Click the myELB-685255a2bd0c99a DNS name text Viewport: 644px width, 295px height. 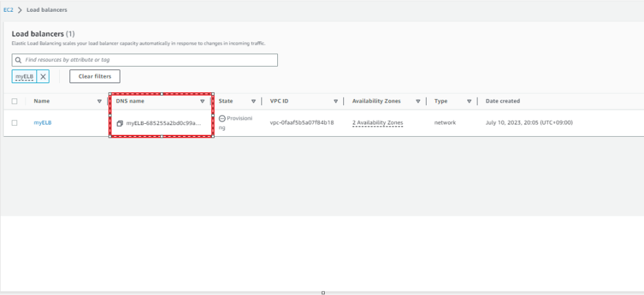[x=164, y=123]
